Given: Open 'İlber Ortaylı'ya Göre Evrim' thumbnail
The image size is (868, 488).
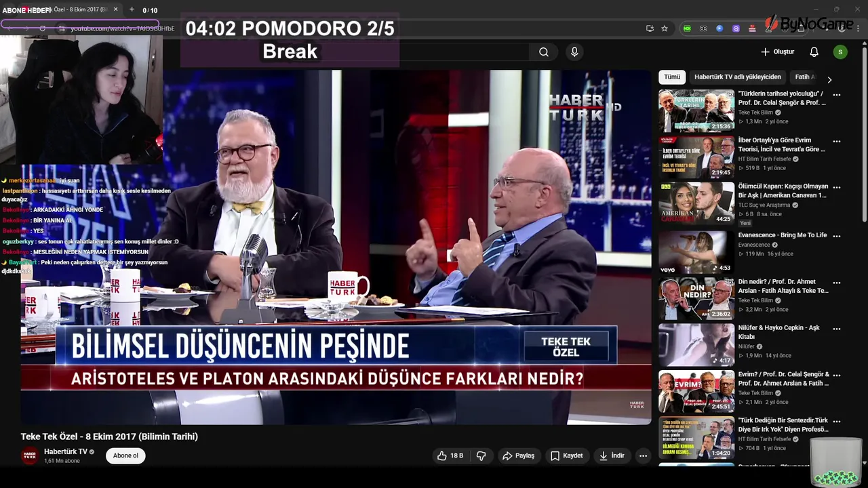Looking at the screenshot, I should pos(696,158).
